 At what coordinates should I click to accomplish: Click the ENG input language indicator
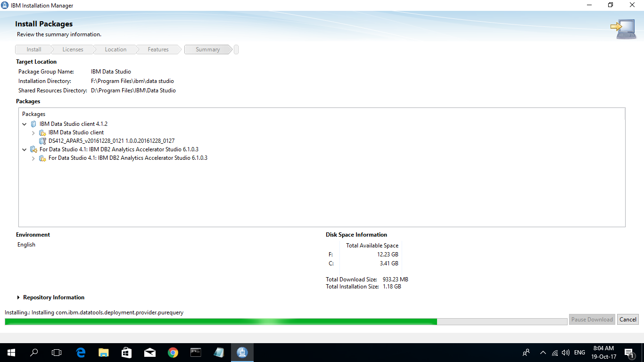(580, 352)
